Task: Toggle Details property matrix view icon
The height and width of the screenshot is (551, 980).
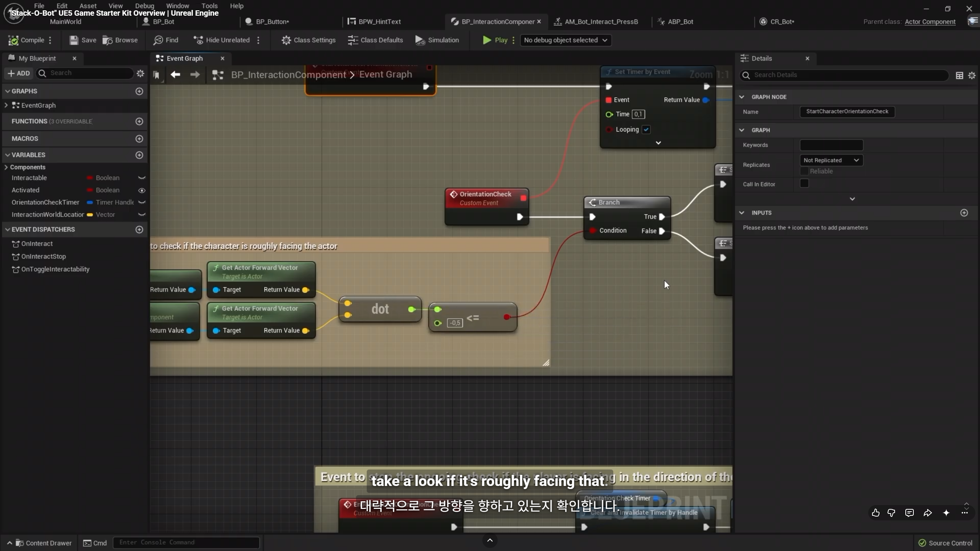Action: tap(960, 75)
